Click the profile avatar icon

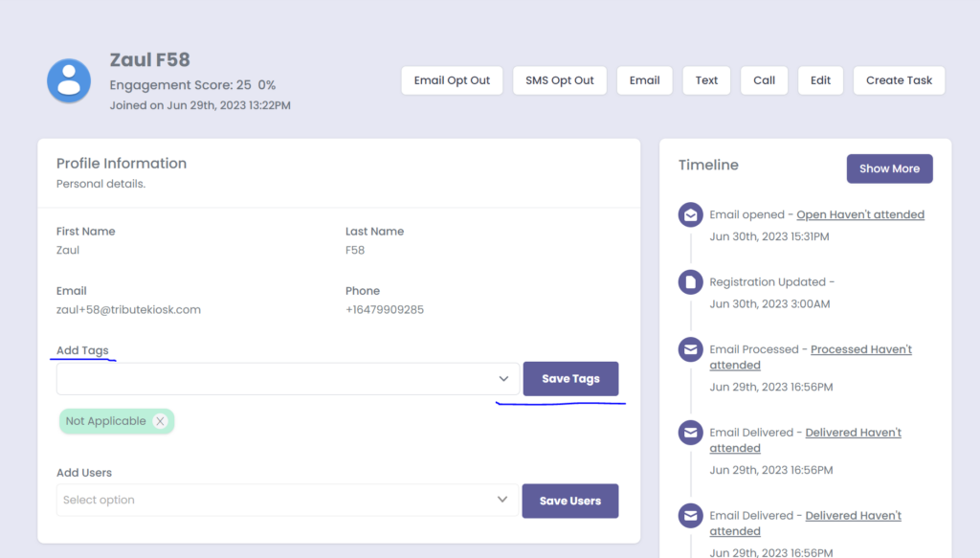[69, 80]
